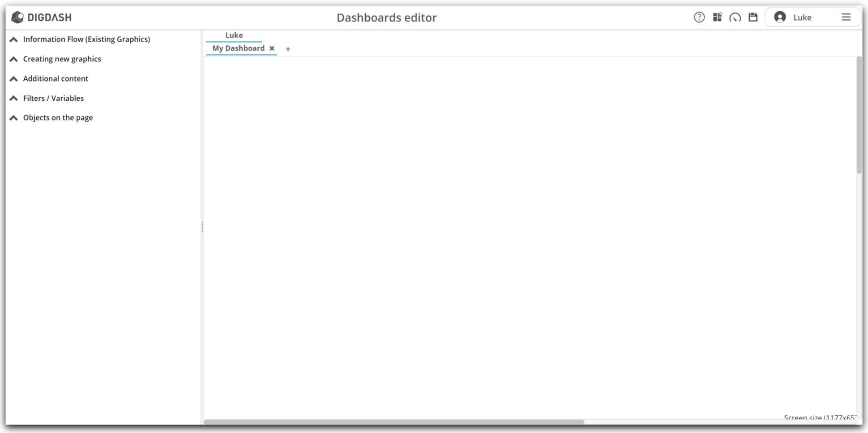
Task: Select the My Dashboard page tab
Action: point(238,48)
